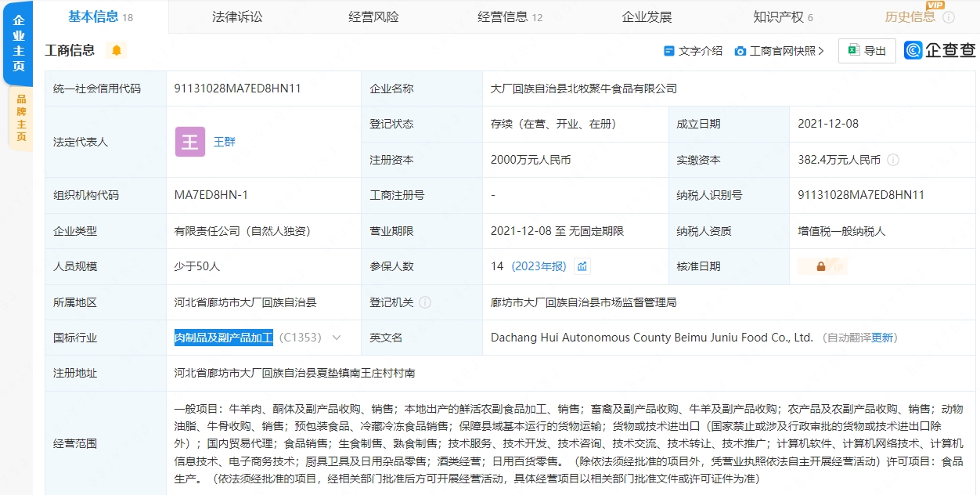Click the info icon next to 历史信息 tab
980x495 pixels.
click(948, 17)
